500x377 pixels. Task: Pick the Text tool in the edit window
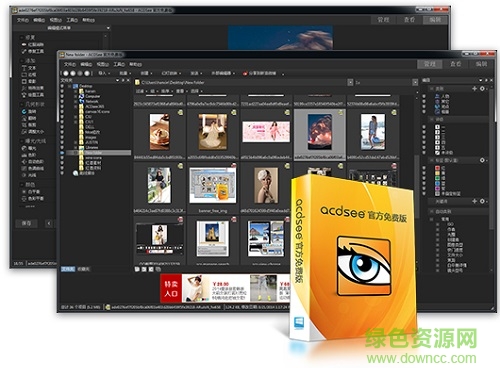tap(29, 68)
